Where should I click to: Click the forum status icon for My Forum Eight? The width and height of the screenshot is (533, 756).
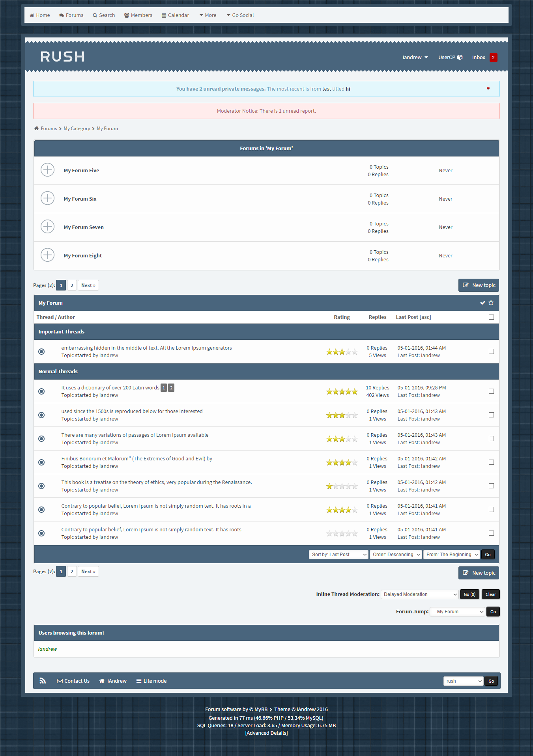tap(47, 255)
